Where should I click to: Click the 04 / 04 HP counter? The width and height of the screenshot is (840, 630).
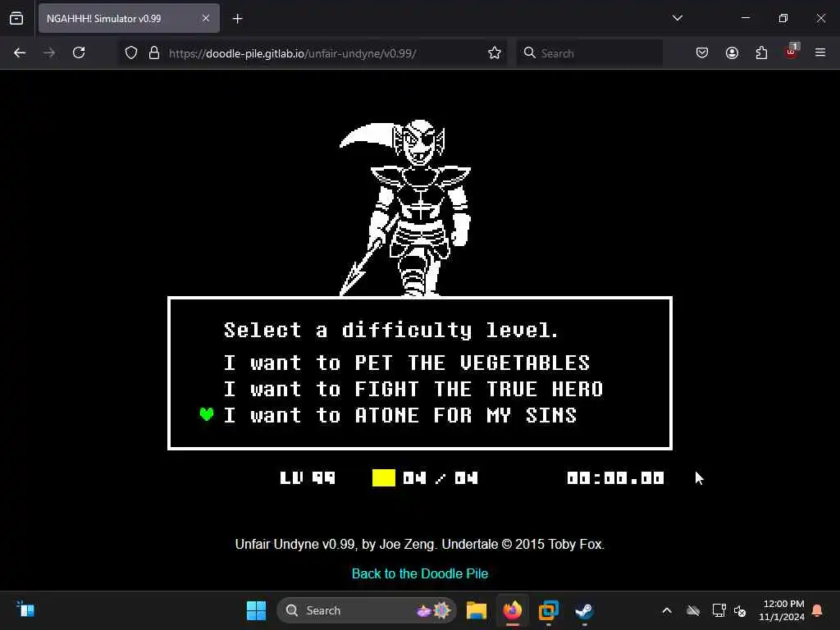point(441,478)
